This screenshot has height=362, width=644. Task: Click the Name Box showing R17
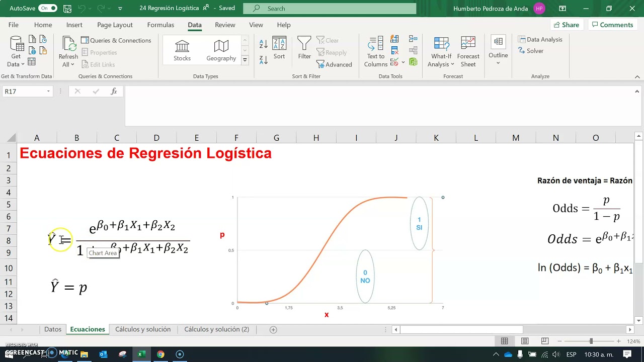pos(24,92)
